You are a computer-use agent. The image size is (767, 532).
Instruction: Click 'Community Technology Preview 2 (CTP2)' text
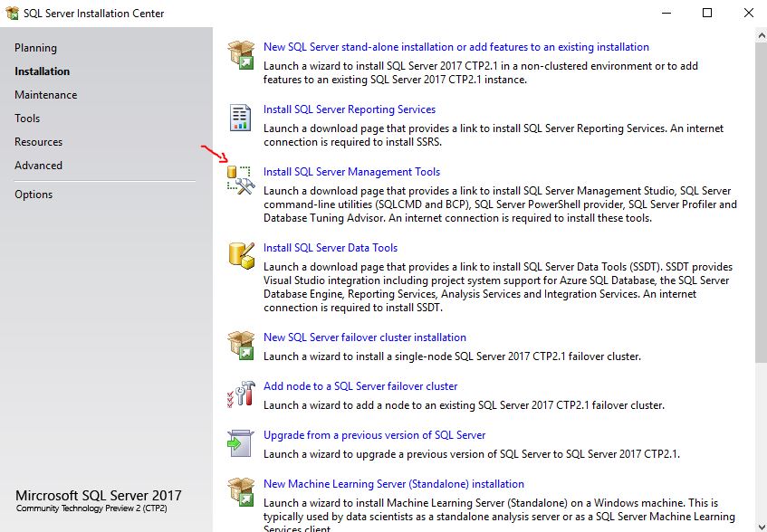click(x=91, y=508)
